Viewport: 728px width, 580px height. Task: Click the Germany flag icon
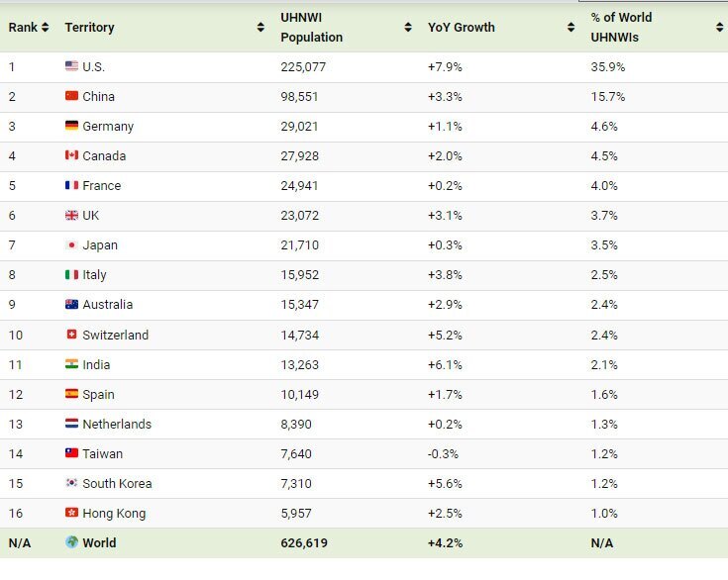(x=71, y=126)
